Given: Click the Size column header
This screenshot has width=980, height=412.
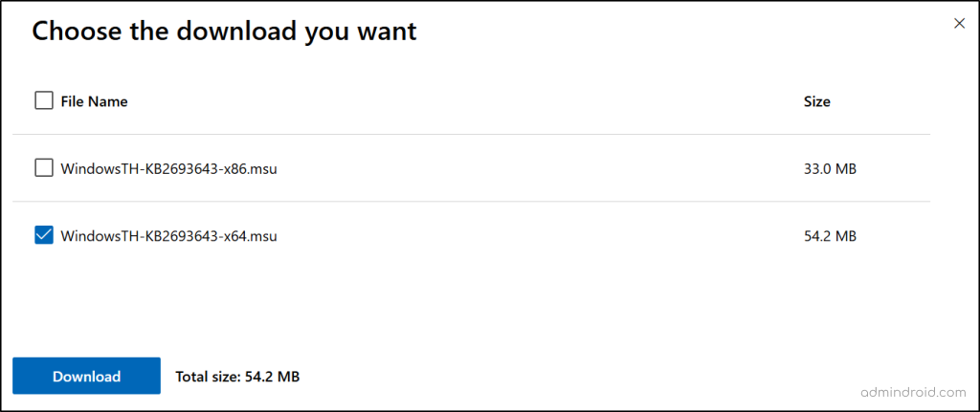Looking at the screenshot, I should coord(816,101).
